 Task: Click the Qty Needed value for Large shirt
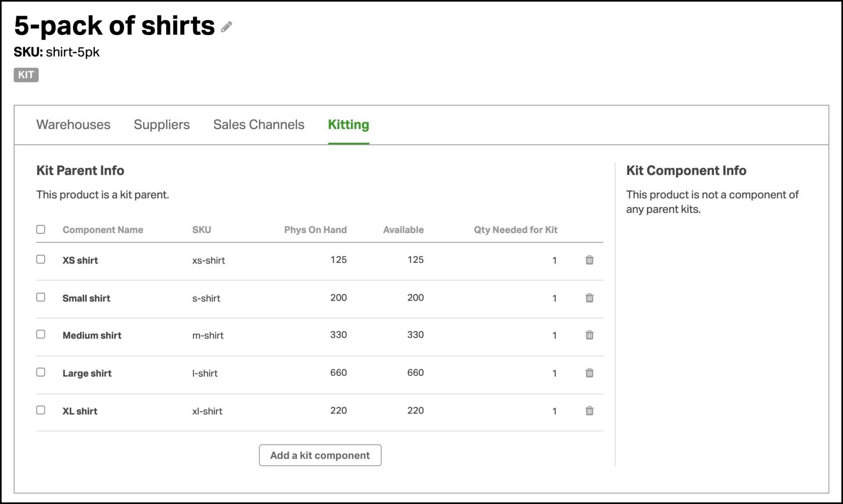point(554,373)
